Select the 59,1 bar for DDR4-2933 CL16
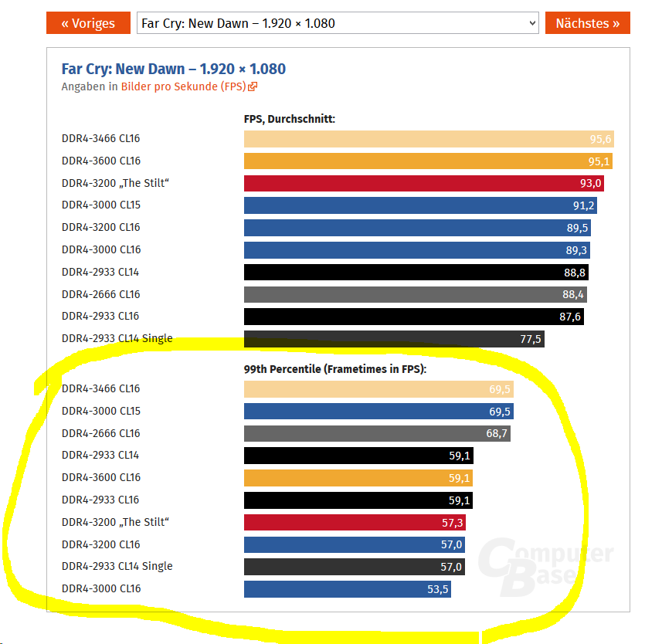645x644 pixels. click(x=358, y=500)
